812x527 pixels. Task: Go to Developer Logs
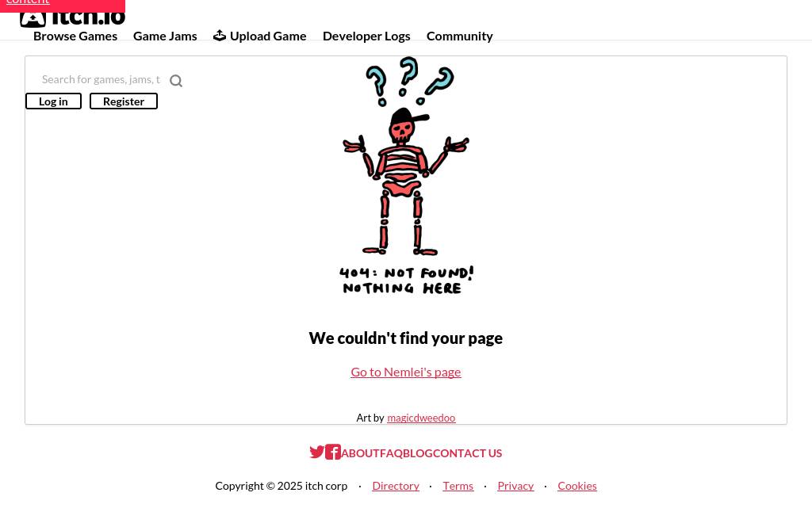pyautogui.click(x=366, y=36)
